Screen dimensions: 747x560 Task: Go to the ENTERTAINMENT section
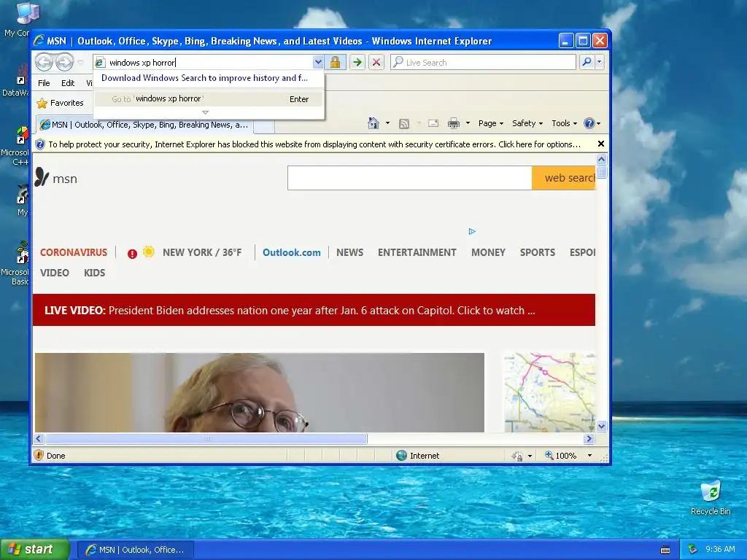tap(417, 252)
